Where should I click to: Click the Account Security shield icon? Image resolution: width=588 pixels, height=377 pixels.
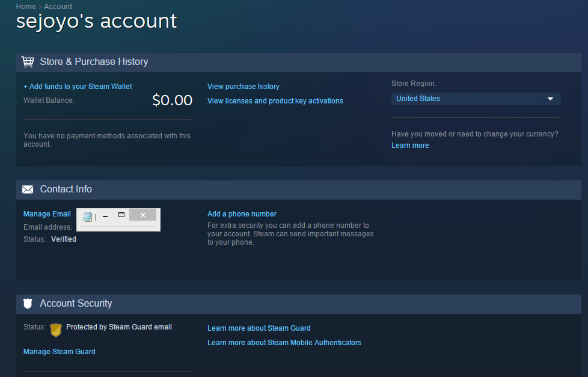tap(28, 304)
